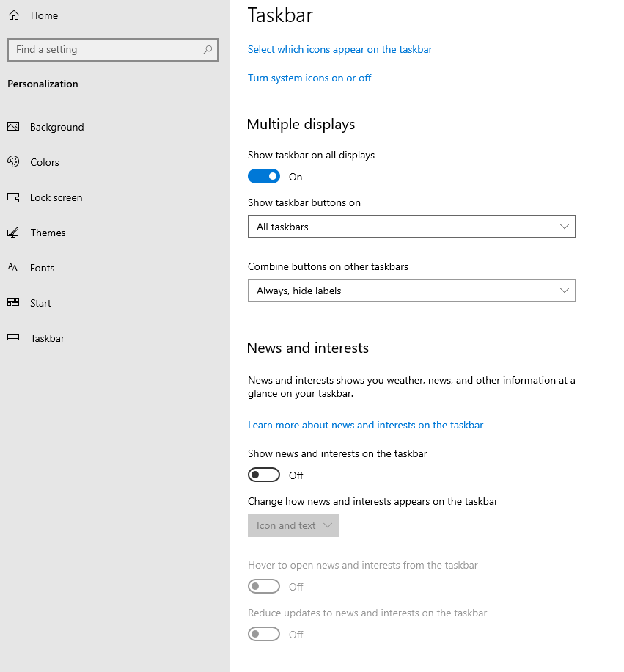
Task: Toggle Hover to open news and interests
Action: click(x=264, y=586)
